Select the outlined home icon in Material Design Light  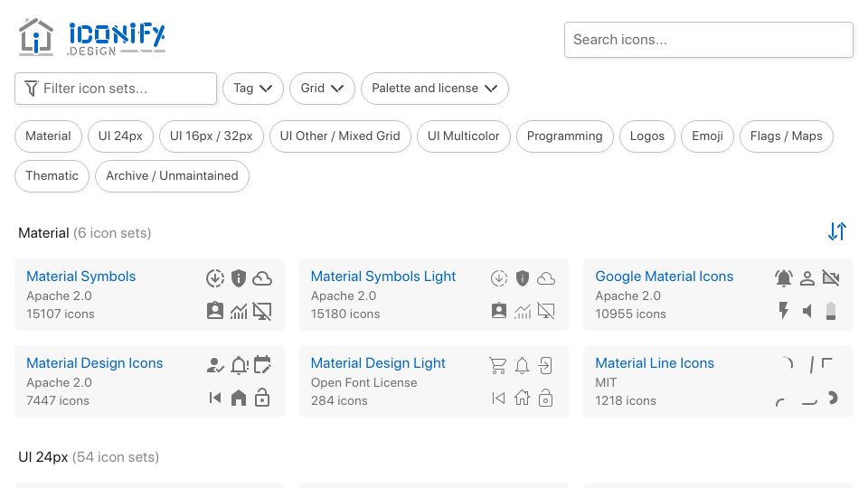pyautogui.click(x=522, y=398)
